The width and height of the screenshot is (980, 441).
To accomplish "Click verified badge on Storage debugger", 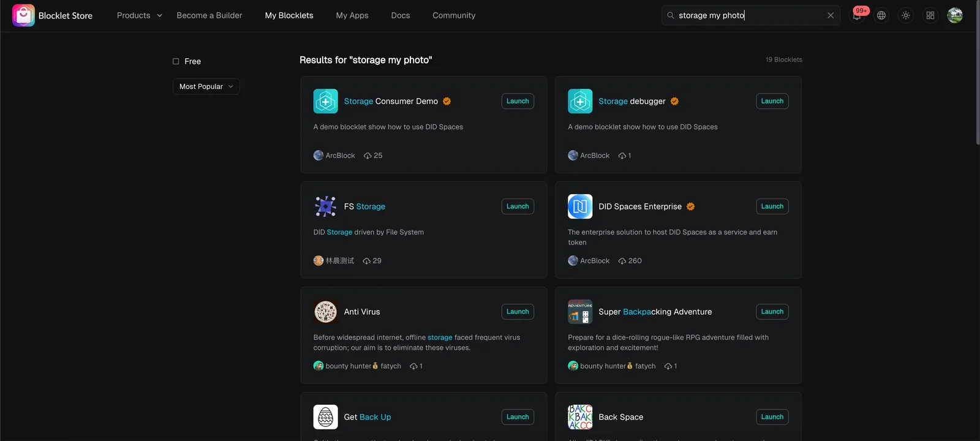I will click(674, 101).
